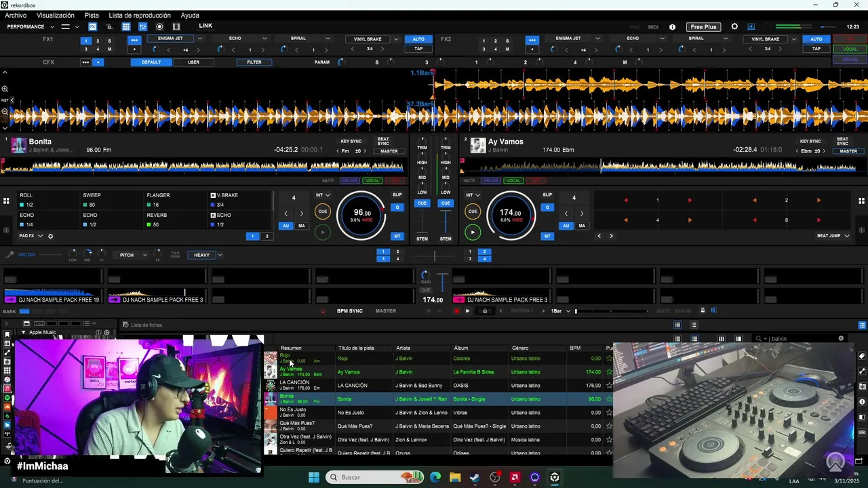Open Microsoft Edge from taskbar
The height and width of the screenshot is (488, 868).
[x=435, y=477]
